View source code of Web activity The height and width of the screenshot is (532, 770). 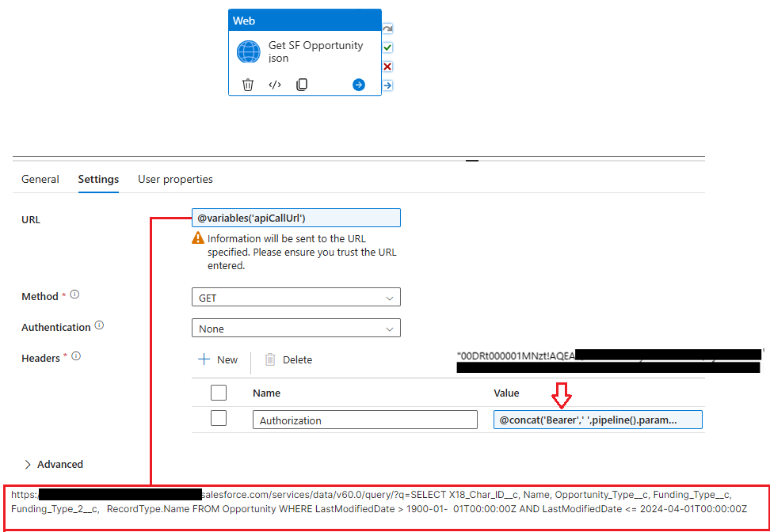[275, 85]
